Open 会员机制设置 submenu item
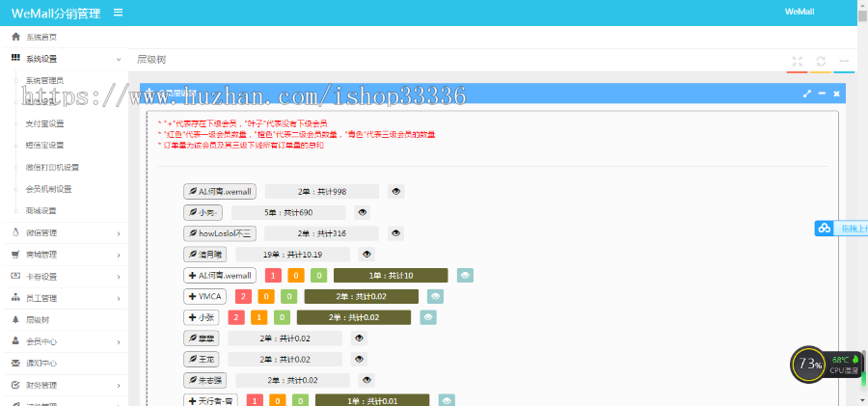The height and width of the screenshot is (406, 868). point(49,189)
